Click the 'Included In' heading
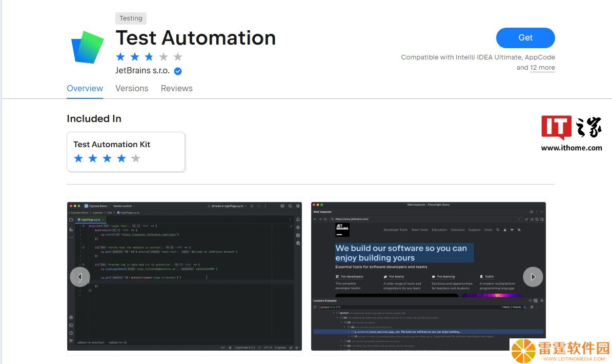Screen dimensions: 612x364 pos(94,119)
